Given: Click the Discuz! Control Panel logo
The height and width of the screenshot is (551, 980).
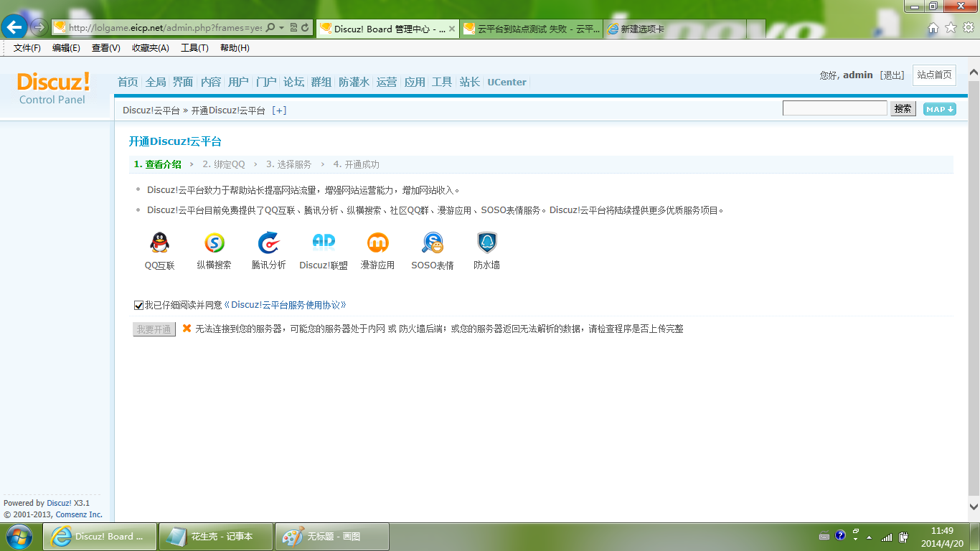Looking at the screenshot, I should (53, 88).
